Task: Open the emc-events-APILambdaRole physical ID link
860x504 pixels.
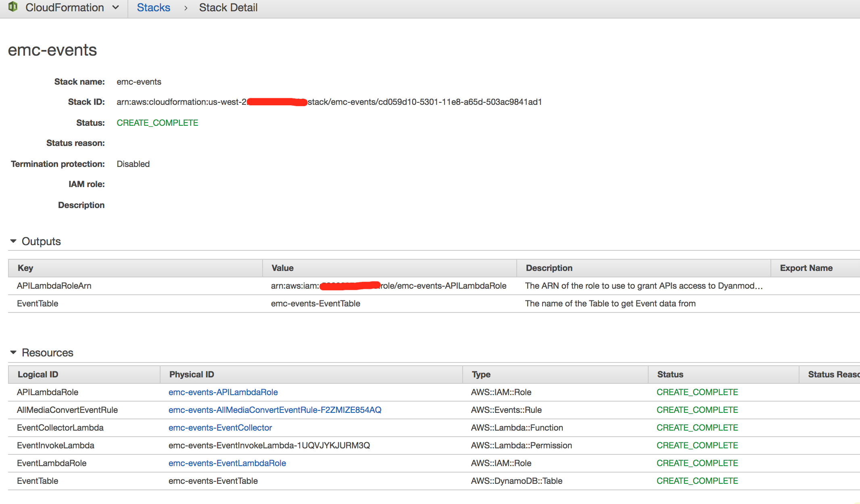Action: pyautogui.click(x=223, y=392)
